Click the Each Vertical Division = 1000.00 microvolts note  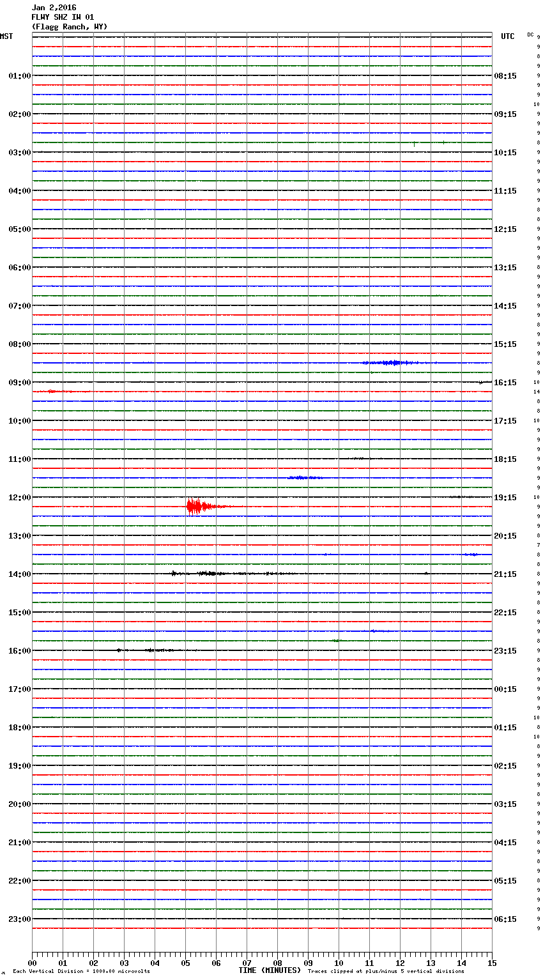[x=81, y=972]
